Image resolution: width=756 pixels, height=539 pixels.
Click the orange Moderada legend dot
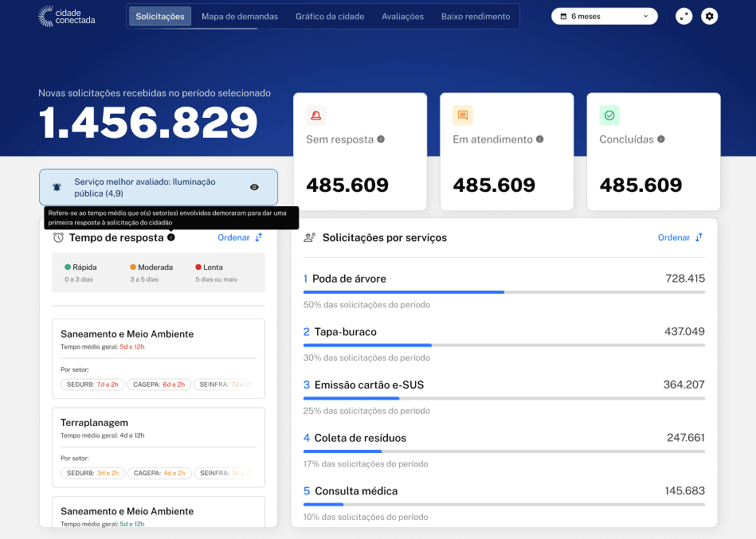(x=133, y=267)
